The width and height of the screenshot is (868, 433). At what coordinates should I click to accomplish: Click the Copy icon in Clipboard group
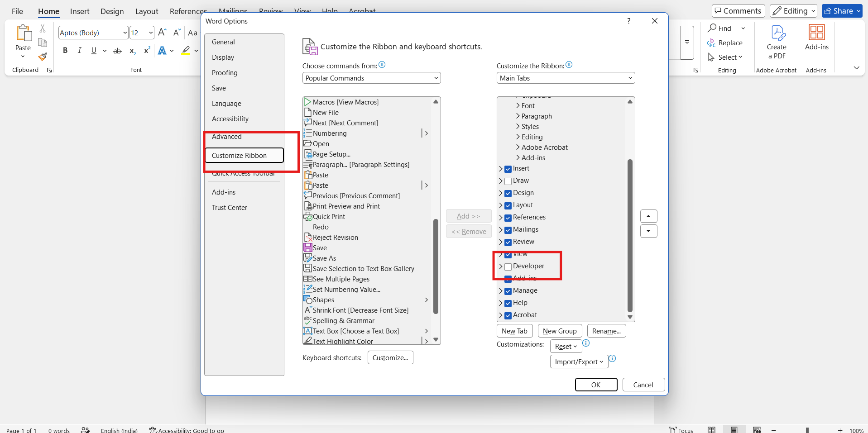coord(43,43)
